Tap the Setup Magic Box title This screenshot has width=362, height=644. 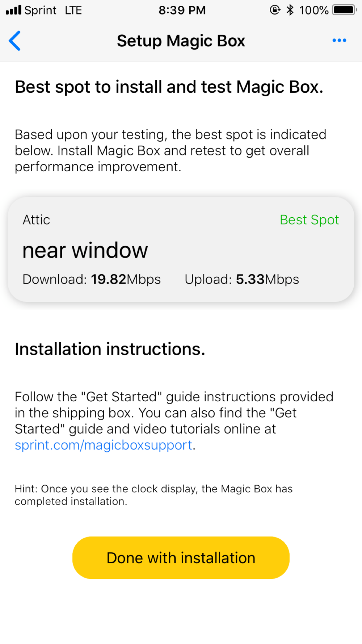coord(181,41)
